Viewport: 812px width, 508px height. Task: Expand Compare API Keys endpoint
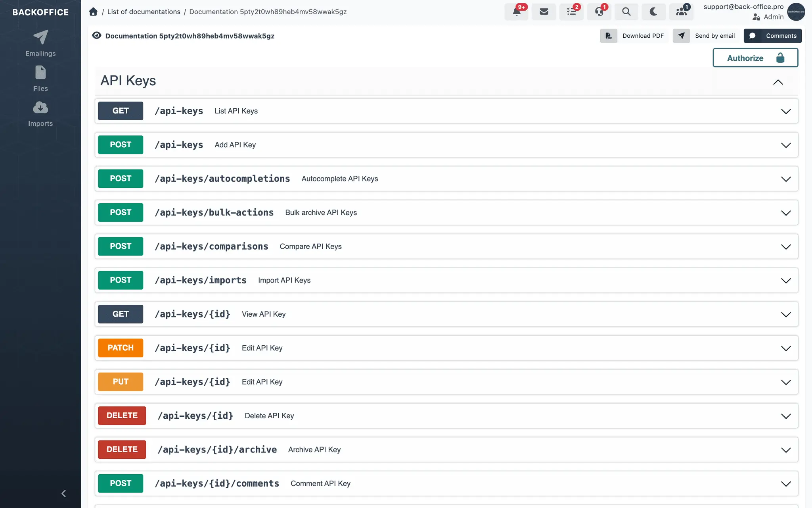tap(785, 246)
